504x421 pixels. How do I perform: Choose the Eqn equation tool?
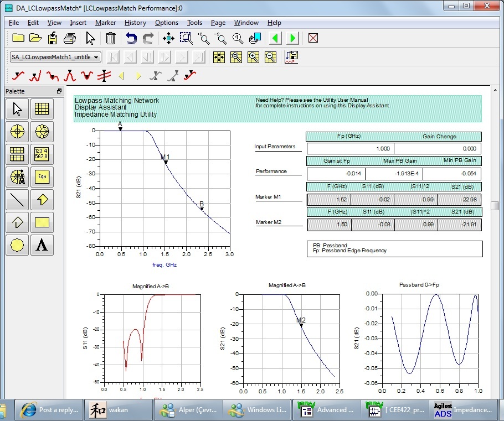click(42, 177)
